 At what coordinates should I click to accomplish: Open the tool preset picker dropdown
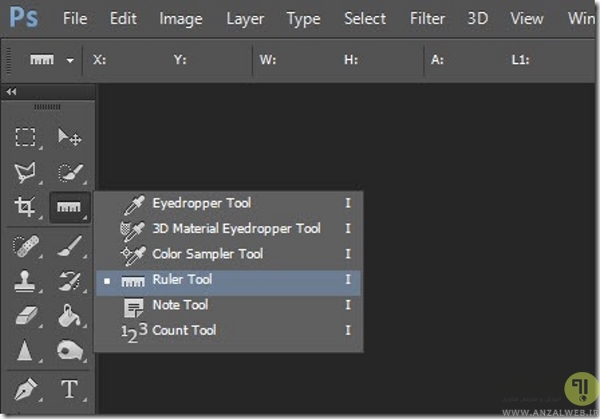point(70,60)
